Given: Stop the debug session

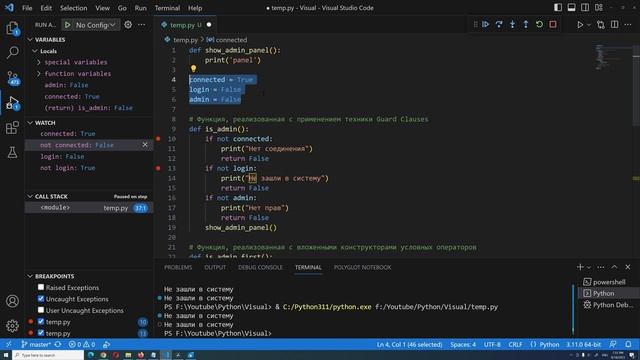Looking at the screenshot, I should tap(553, 24).
